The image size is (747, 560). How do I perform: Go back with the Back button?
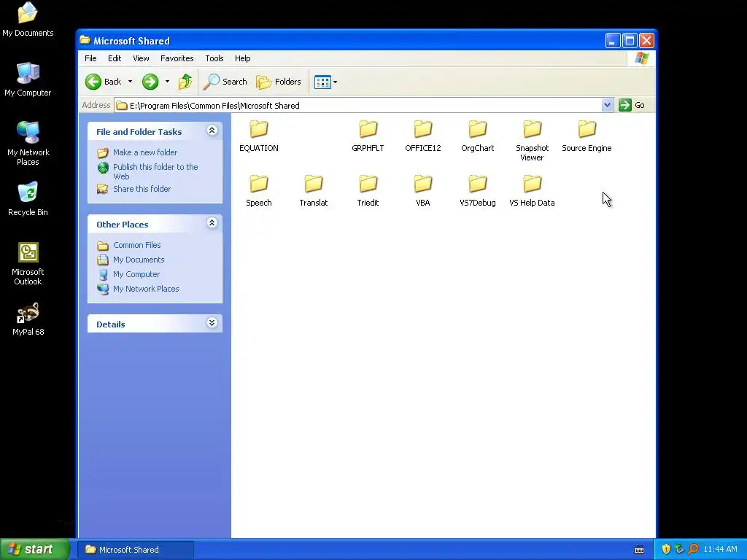[104, 82]
